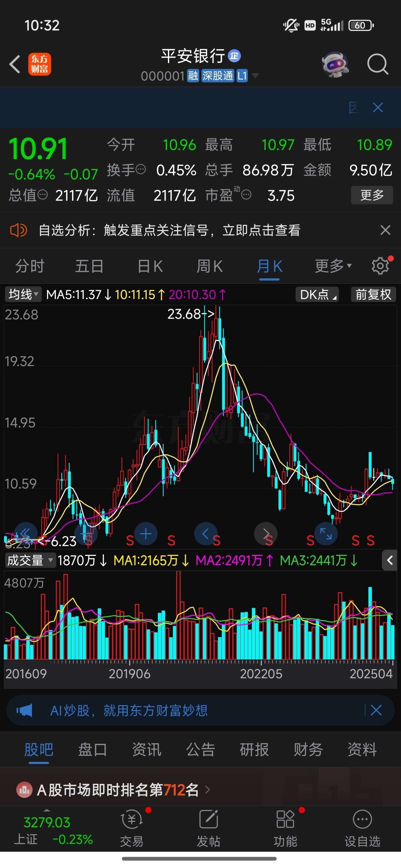Viewport: 401px width, 868px height.
Task: Open the 盘口 tab
Action: click(x=93, y=749)
